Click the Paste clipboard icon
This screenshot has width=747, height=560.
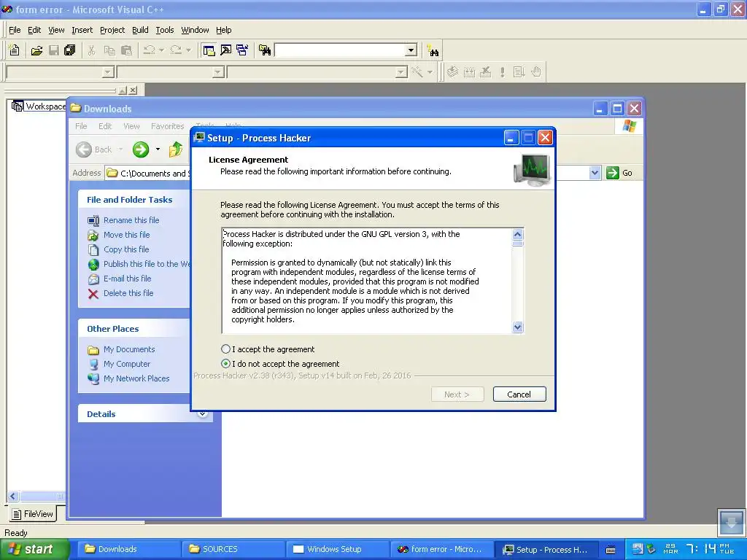coord(126,50)
